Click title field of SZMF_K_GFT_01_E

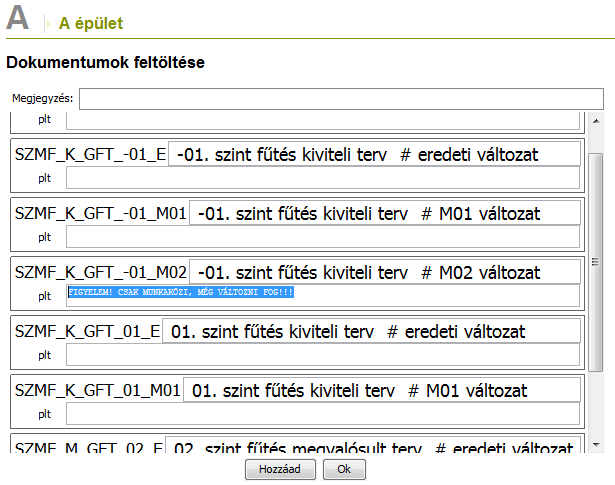pos(370,331)
